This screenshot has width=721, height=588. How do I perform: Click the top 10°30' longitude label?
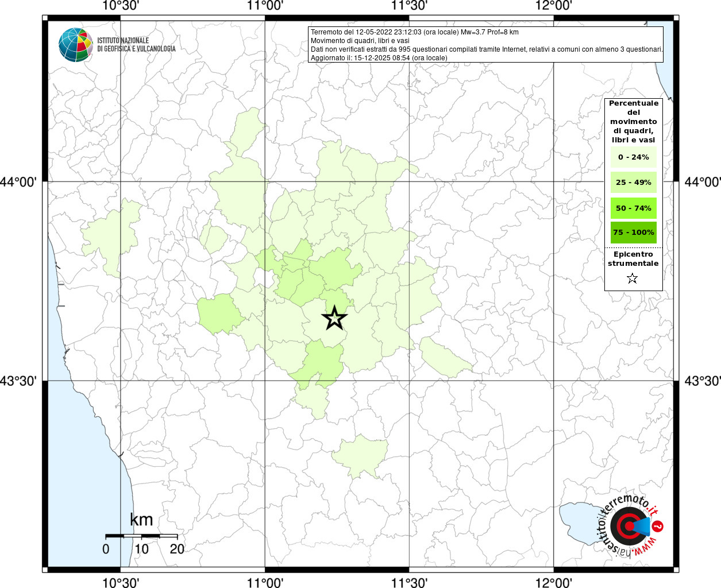coord(119,6)
